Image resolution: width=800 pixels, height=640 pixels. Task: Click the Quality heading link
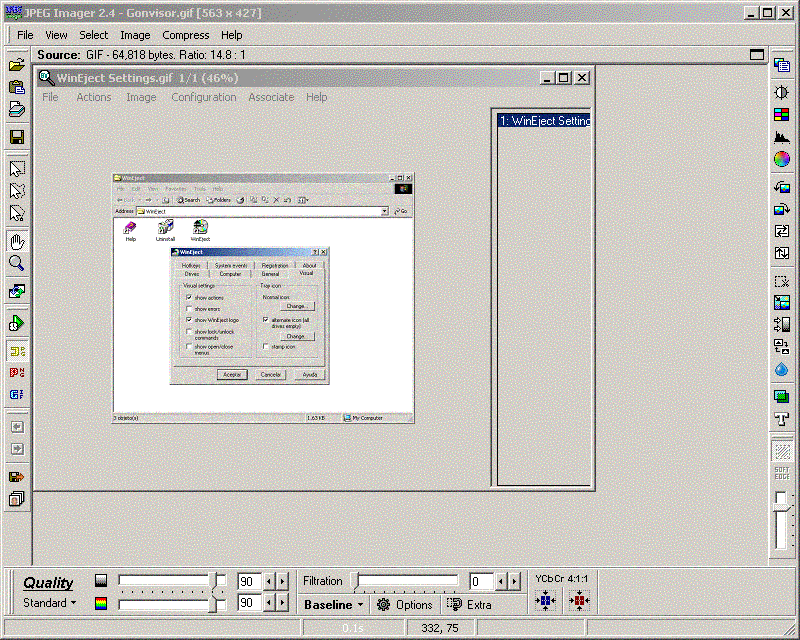(x=48, y=582)
